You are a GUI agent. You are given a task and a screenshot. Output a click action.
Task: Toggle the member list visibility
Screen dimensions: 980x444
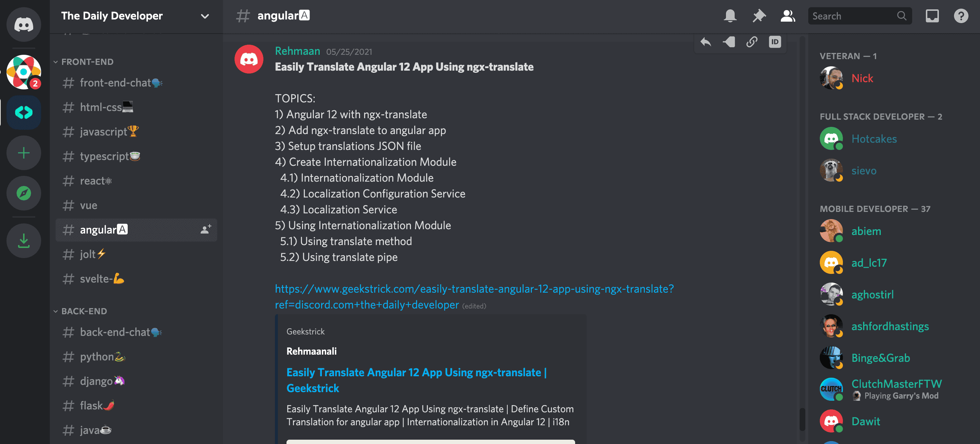pyautogui.click(x=787, y=16)
